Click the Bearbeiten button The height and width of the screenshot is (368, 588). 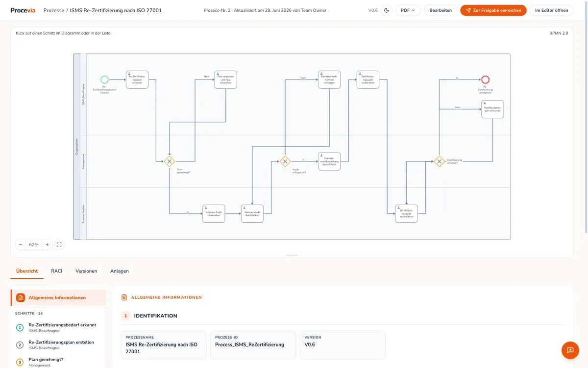[x=441, y=10]
